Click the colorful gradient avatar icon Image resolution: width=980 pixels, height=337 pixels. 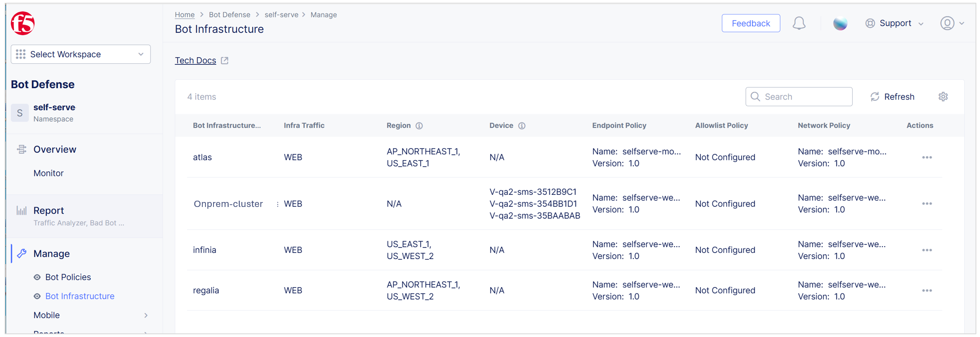pos(840,23)
